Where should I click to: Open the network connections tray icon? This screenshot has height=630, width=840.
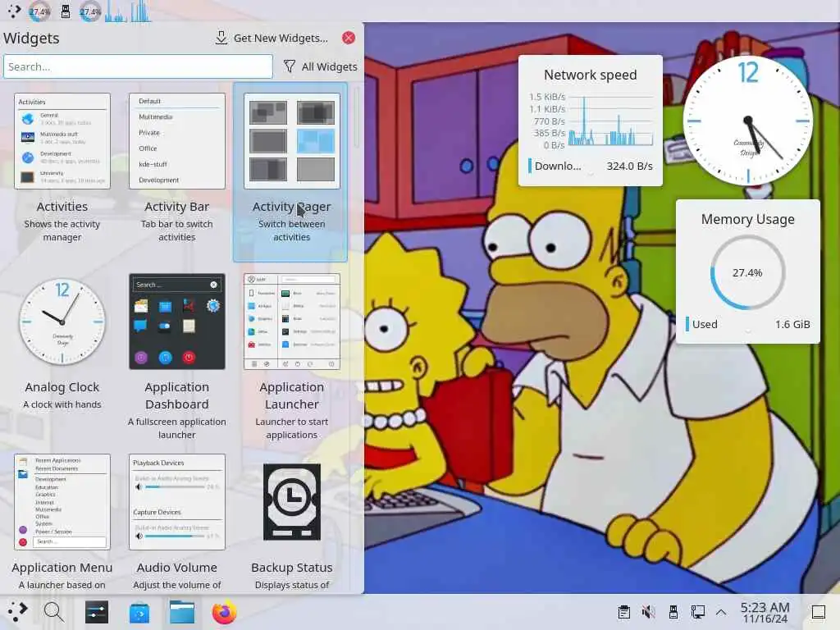coord(698,612)
